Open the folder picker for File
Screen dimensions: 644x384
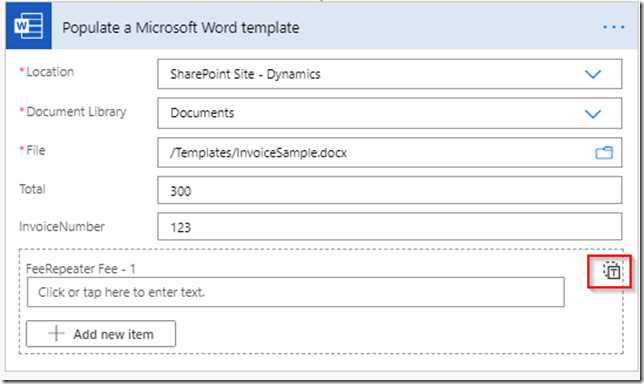(604, 153)
